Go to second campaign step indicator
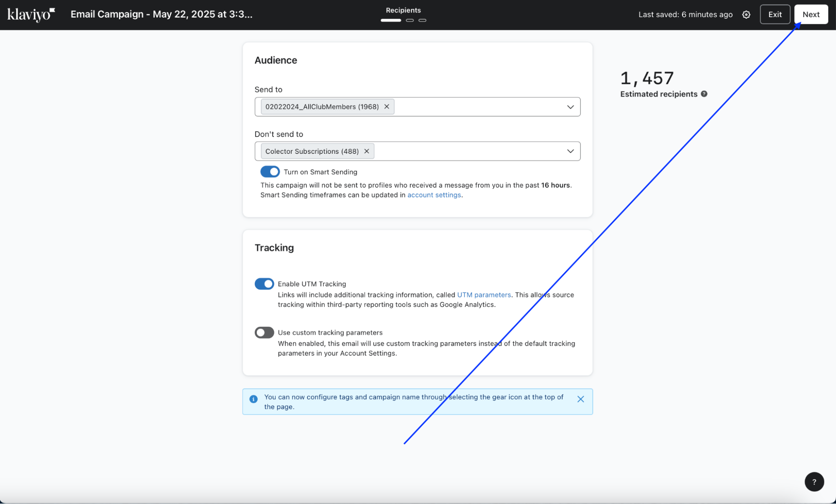Viewport: 836px width, 504px height. click(410, 20)
